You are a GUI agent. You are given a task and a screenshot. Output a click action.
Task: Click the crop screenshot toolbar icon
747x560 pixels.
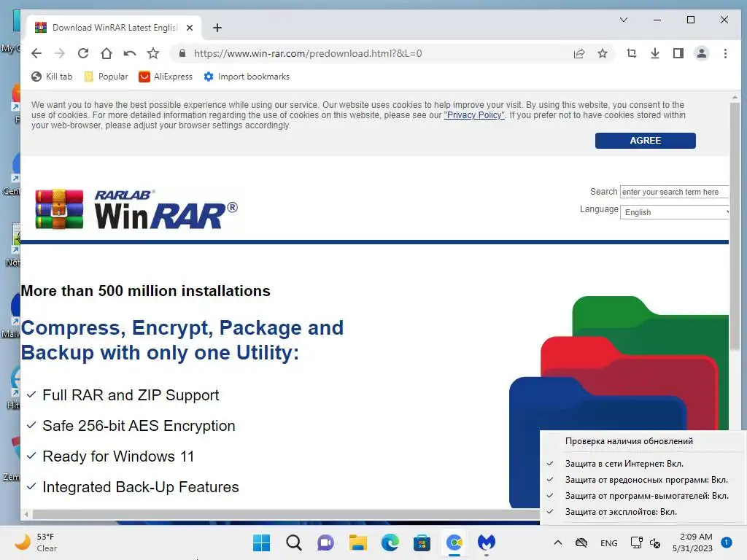(x=632, y=53)
